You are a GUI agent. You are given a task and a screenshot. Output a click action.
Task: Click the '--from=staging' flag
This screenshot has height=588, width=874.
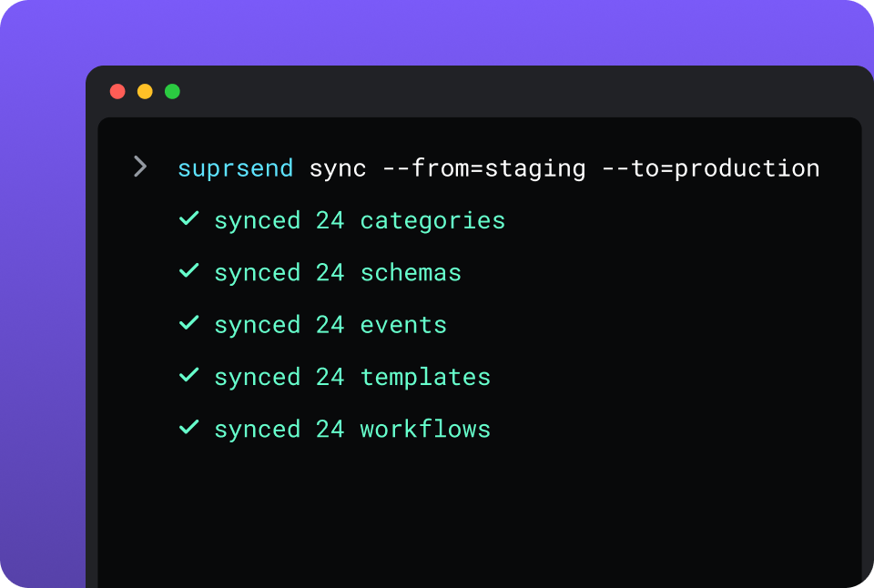pyautogui.click(x=484, y=168)
